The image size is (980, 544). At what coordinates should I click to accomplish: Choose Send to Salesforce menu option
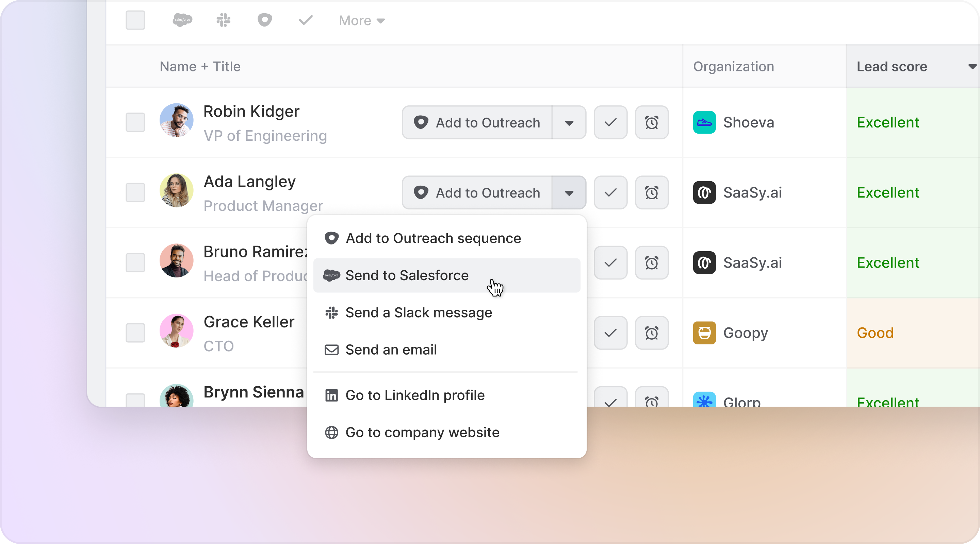coord(407,275)
